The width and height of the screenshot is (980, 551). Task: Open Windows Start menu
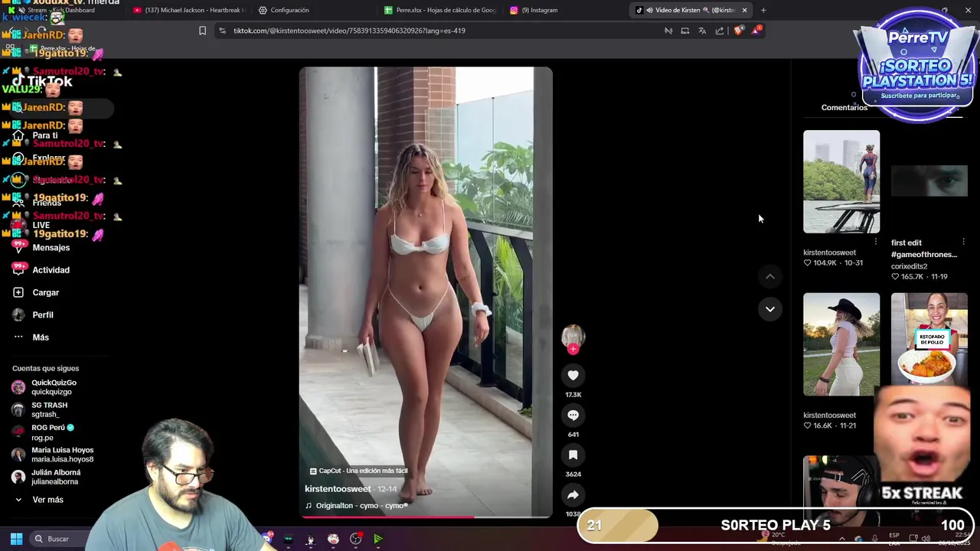click(16, 539)
